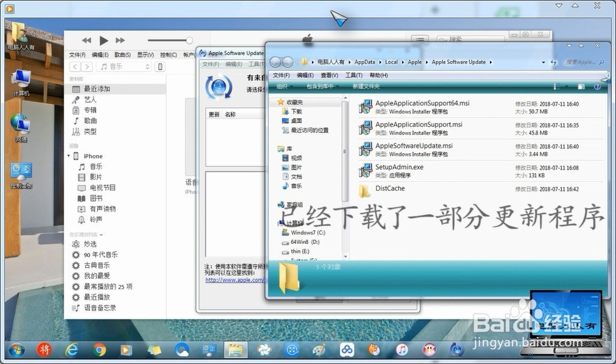Go back in iTunes navigation
616x364 pixels.
(75, 67)
